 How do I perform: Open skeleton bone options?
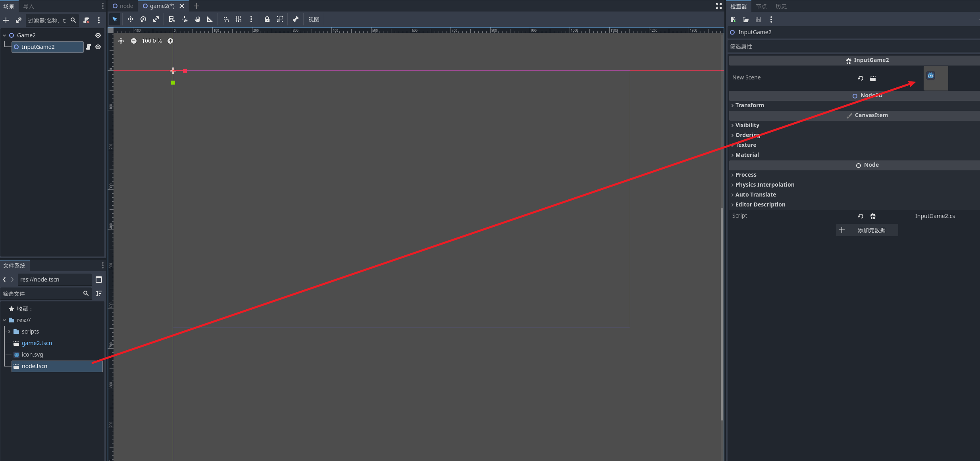pos(296,19)
